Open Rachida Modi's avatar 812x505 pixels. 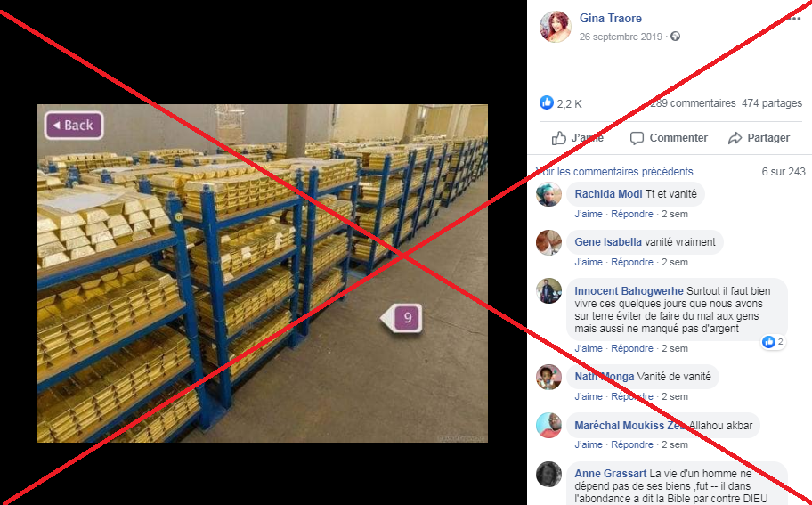pyautogui.click(x=548, y=194)
